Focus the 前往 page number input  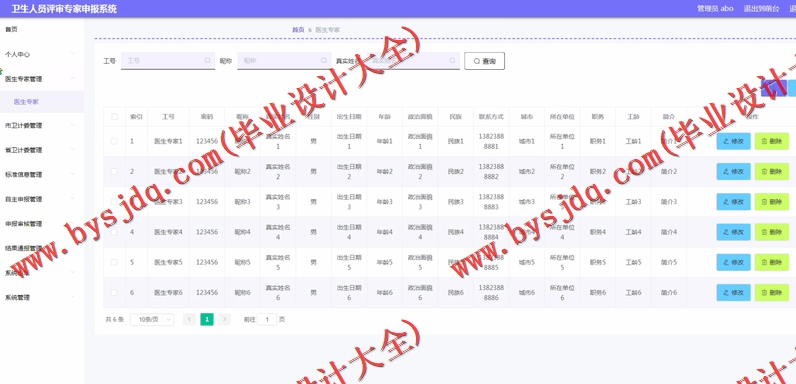coord(267,319)
